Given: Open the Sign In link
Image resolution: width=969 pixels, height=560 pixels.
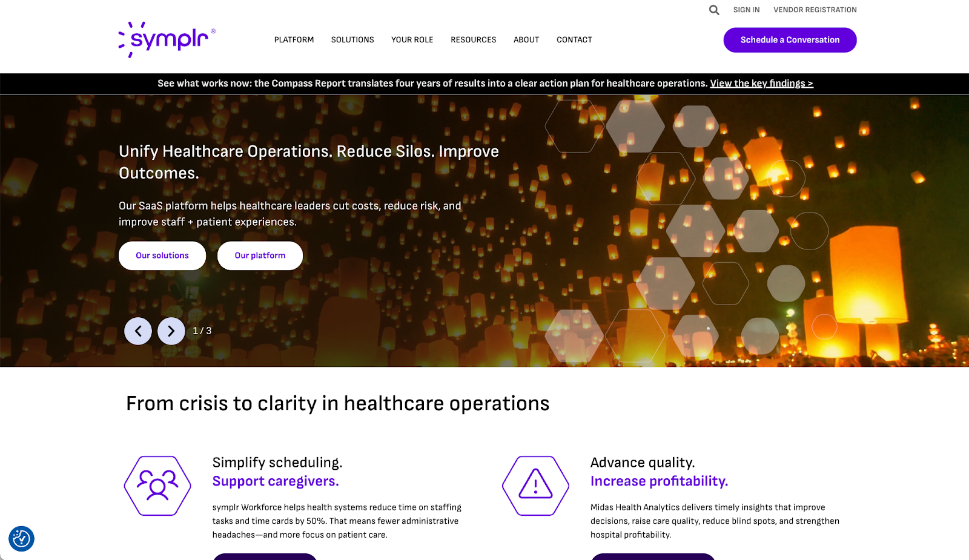Looking at the screenshot, I should (746, 10).
